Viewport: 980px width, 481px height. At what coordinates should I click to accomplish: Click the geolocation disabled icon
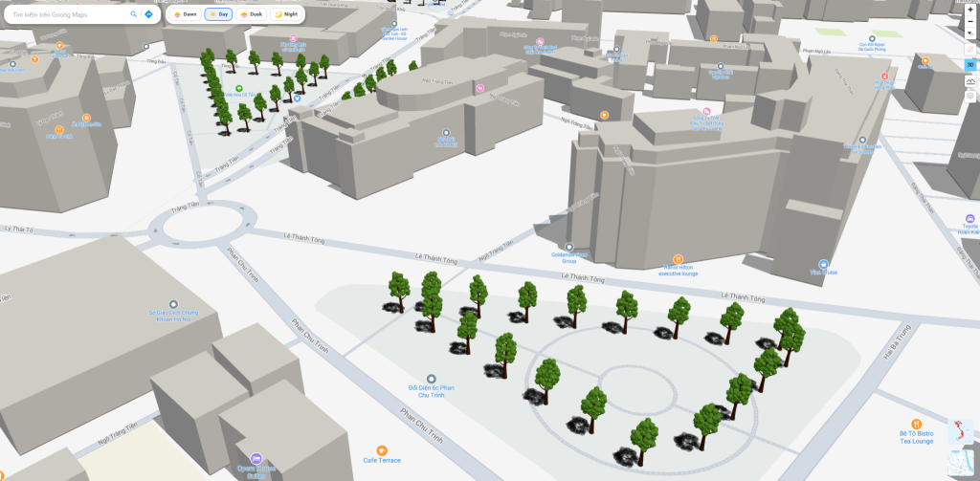coord(969,49)
